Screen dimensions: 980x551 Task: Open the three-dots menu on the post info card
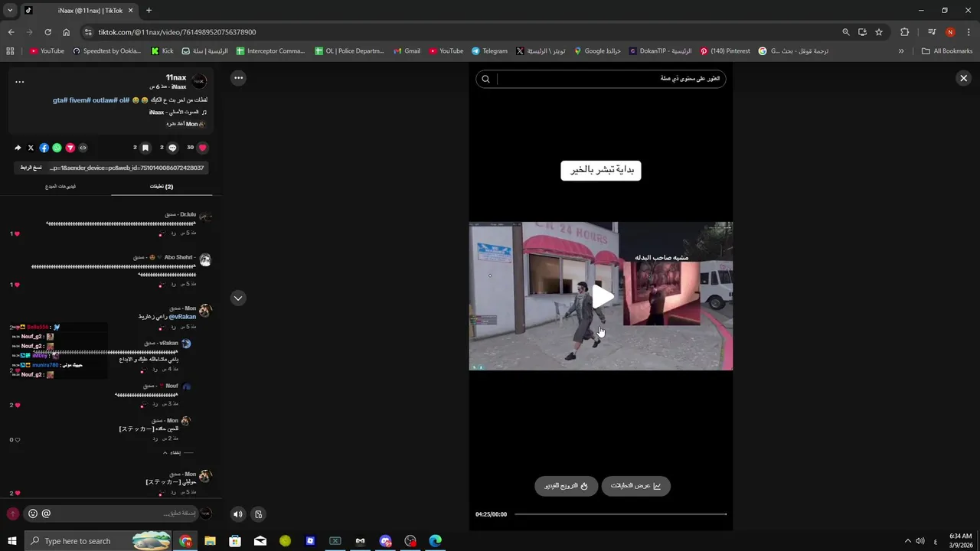click(x=20, y=82)
